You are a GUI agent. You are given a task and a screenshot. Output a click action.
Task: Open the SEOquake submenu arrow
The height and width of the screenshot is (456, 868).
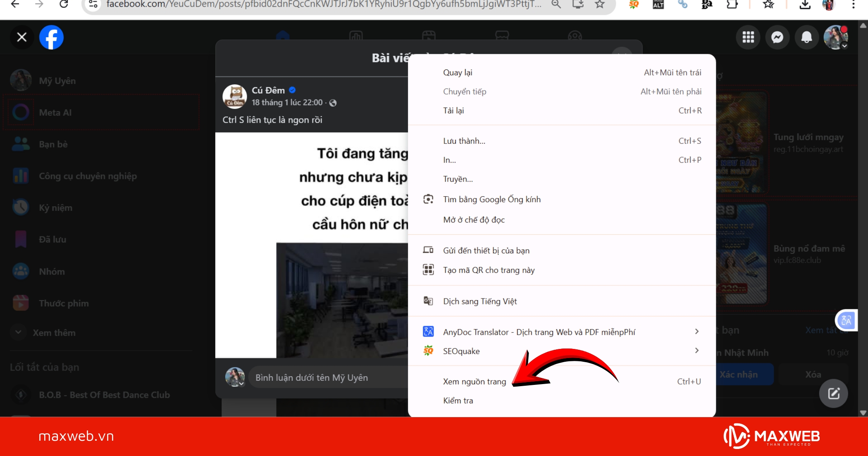coord(697,351)
